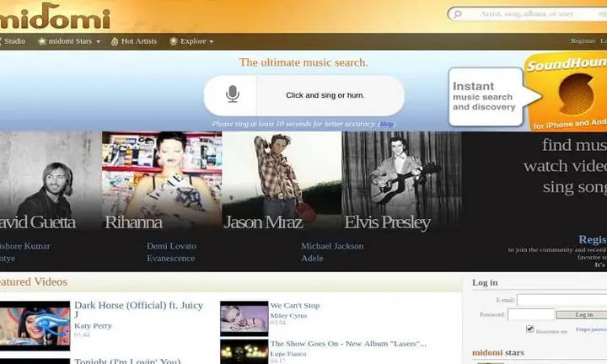Open the David Guetta artist photo

coord(51,181)
